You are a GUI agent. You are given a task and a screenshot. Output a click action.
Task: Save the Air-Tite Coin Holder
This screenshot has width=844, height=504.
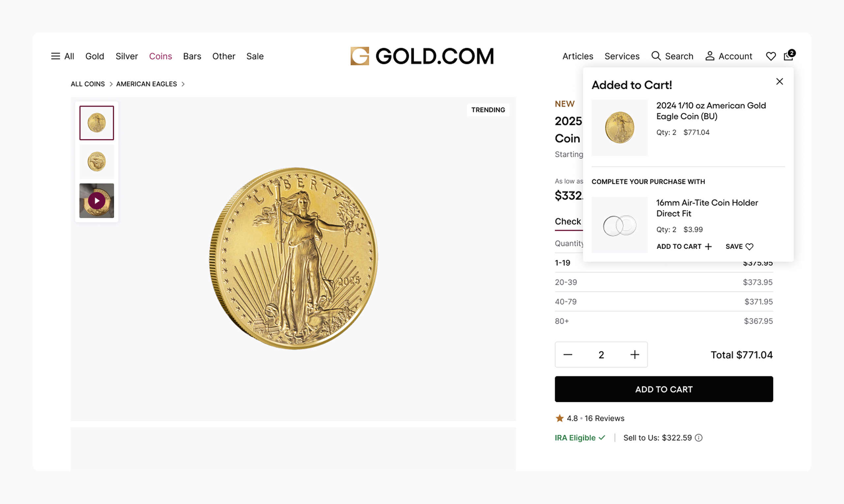click(x=739, y=247)
